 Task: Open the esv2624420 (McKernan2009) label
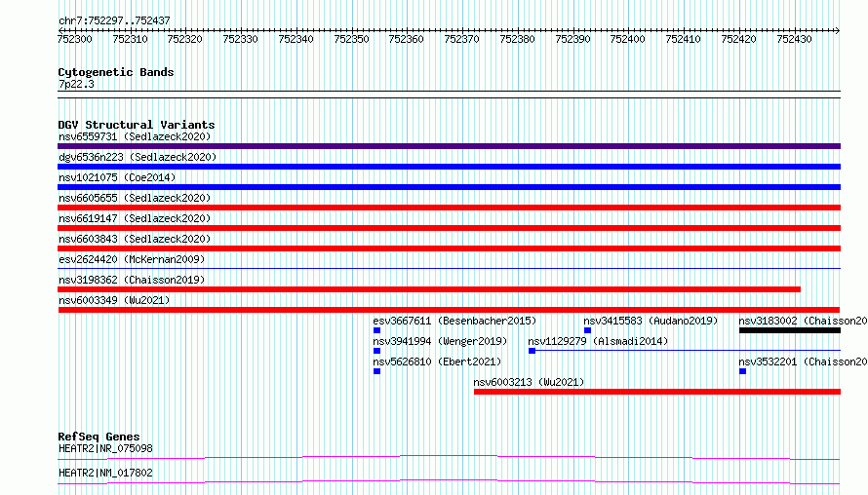[x=132, y=259]
